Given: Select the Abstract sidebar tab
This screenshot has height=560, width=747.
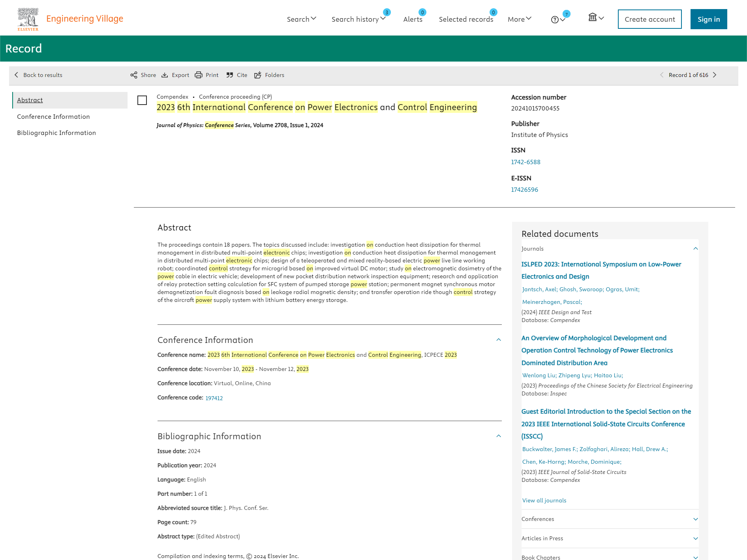Looking at the screenshot, I should [70, 100].
